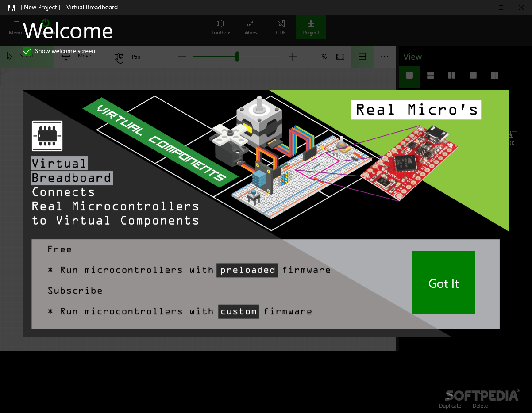Click the green power icon
Viewport: 532px width, 413px height.
(46, 23)
